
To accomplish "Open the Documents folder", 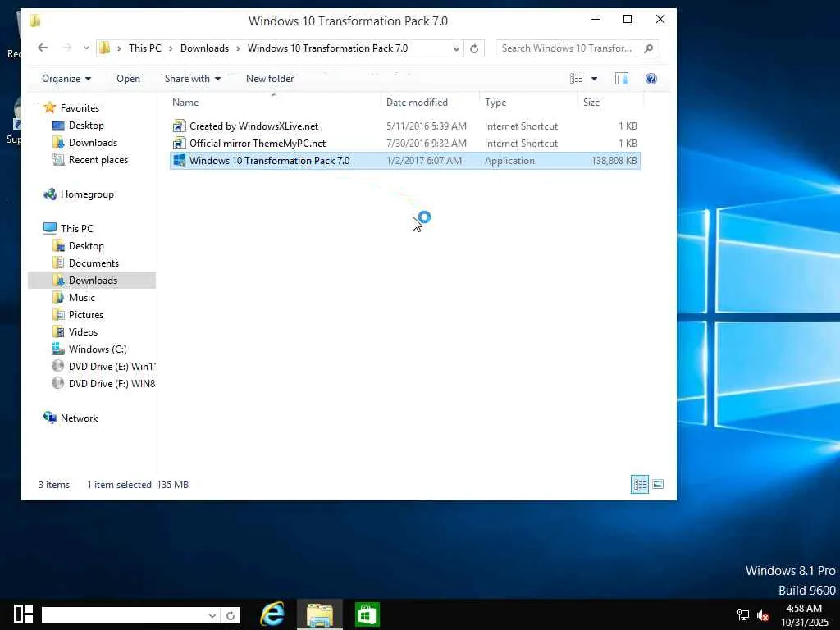I will click(x=94, y=263).
